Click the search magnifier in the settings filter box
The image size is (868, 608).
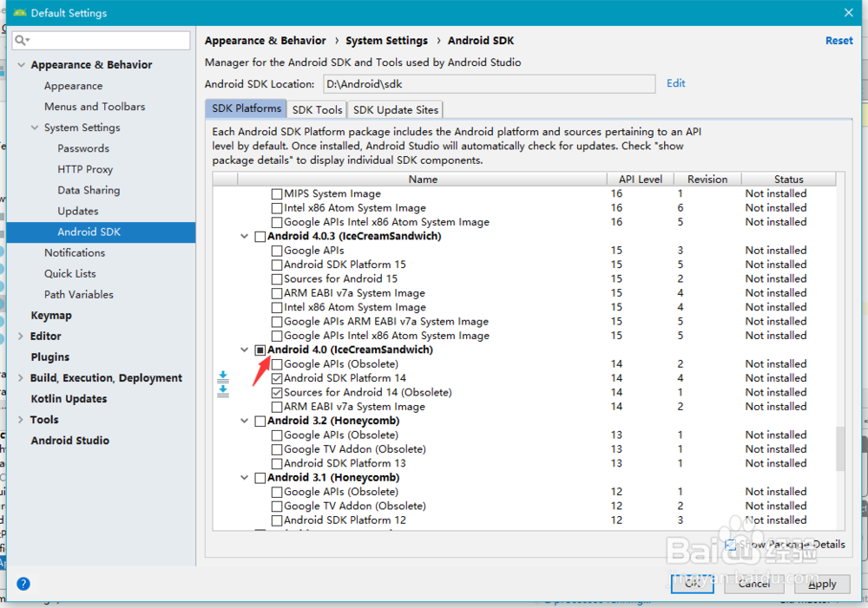(x=19, y=40)
